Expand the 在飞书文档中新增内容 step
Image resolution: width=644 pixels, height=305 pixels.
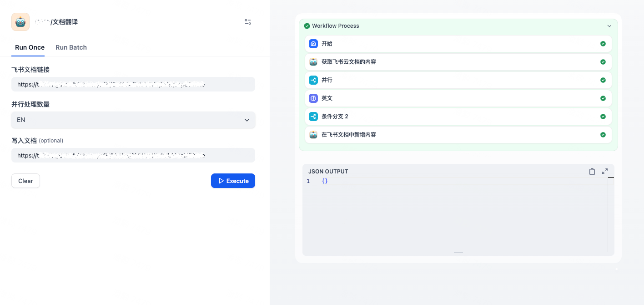[x=458, y=135]
